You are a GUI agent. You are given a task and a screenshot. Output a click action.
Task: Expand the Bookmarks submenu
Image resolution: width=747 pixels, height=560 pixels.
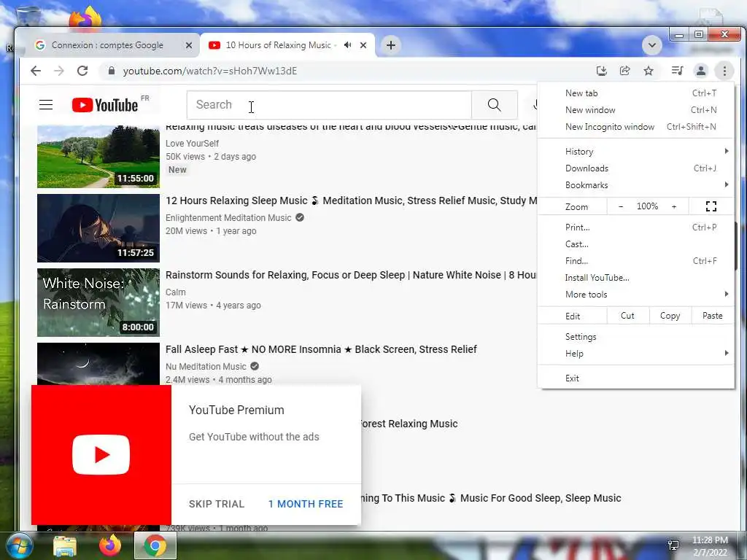[x=636, y=185]
